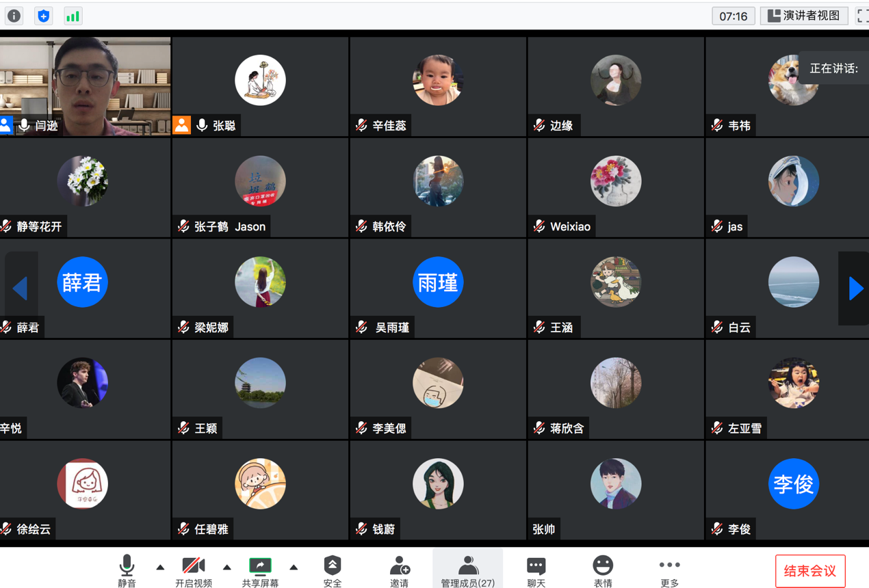Open the More (更多) menu
Screen dimensions: 869x588
pos(669,570)
